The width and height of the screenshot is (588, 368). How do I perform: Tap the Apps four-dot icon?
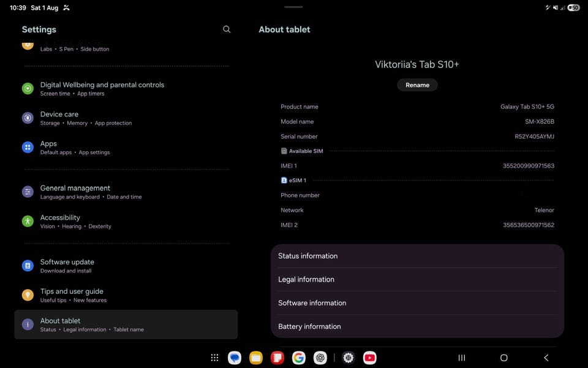[x=28, y=148]
